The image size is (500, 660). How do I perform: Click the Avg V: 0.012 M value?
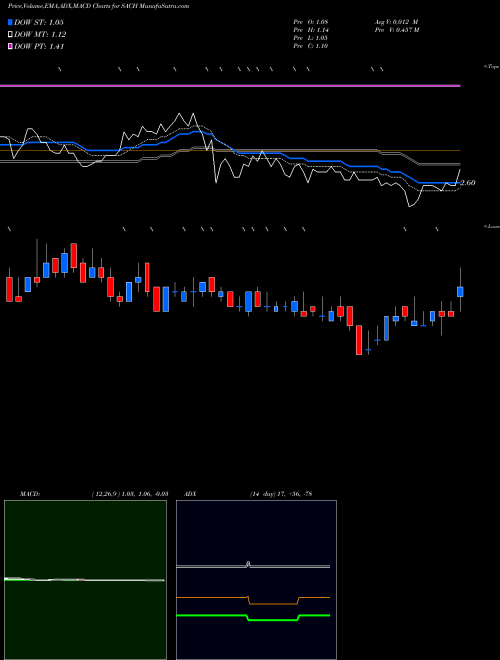[x=396, y=22]
